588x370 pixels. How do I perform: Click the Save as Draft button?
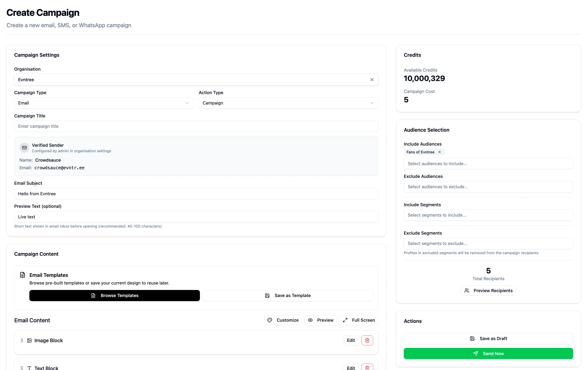[488, 338]
